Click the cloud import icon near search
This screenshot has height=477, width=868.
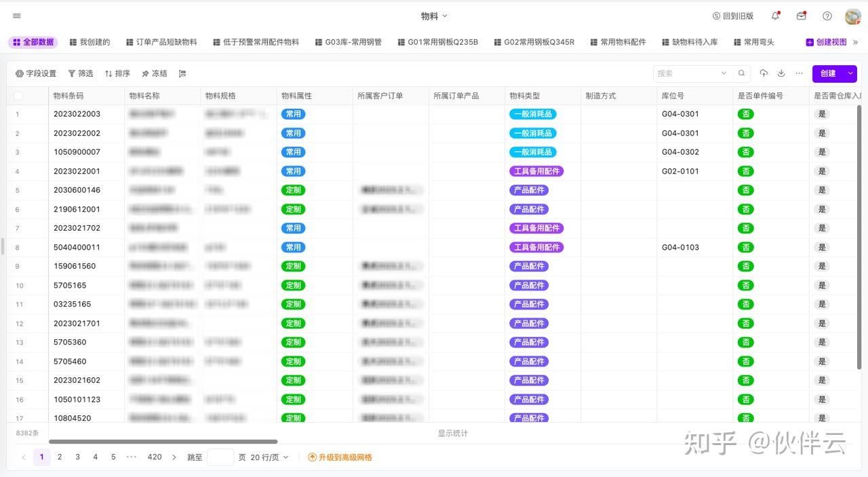coord(764,73)
